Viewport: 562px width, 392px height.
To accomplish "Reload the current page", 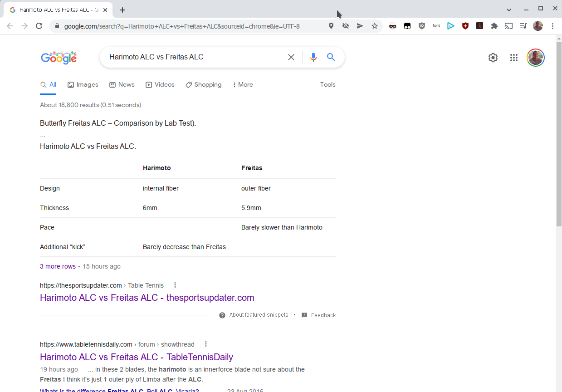I will tap(39, 26).
